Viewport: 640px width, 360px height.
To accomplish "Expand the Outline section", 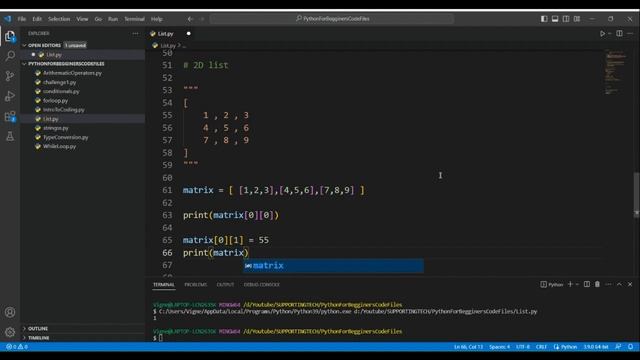I will (38, 329).
